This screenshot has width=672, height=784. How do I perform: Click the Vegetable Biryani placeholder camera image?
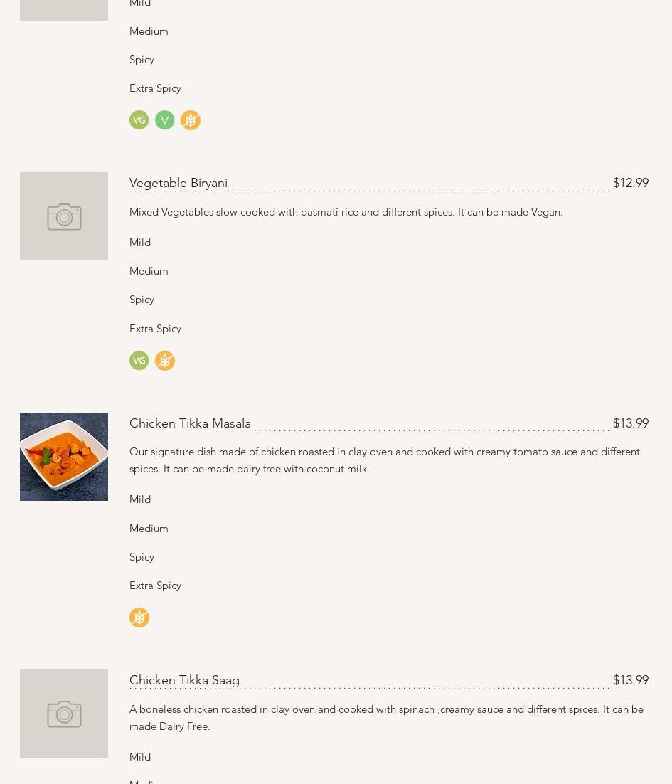64,216
